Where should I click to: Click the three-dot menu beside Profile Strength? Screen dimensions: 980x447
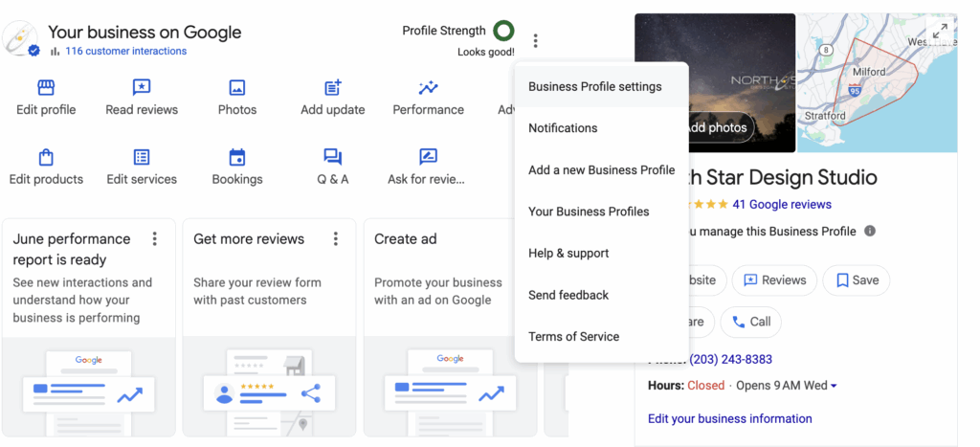coord(536,41)
